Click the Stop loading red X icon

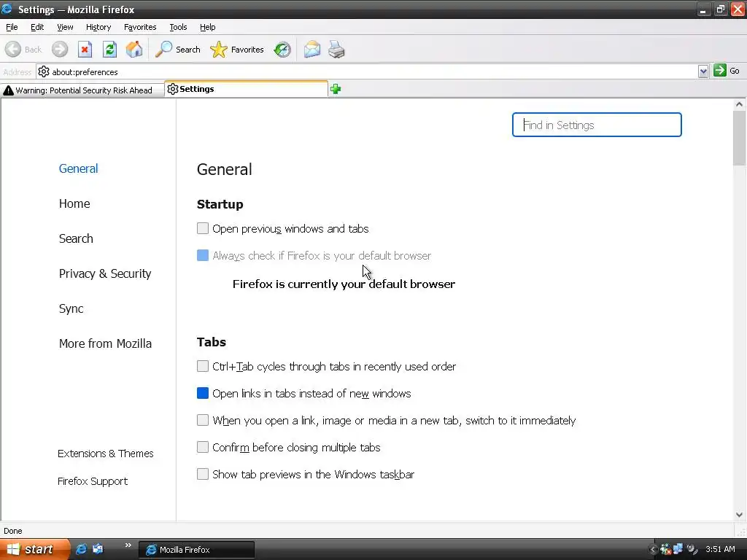(85, 49)
